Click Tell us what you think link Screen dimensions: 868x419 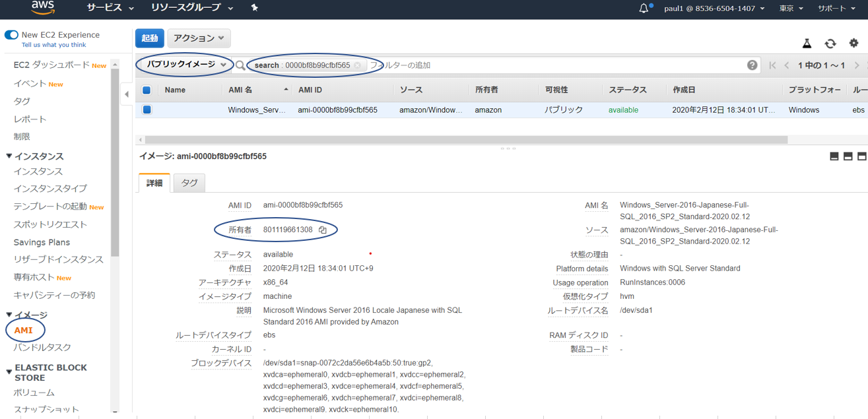click(x=54, y=45)
